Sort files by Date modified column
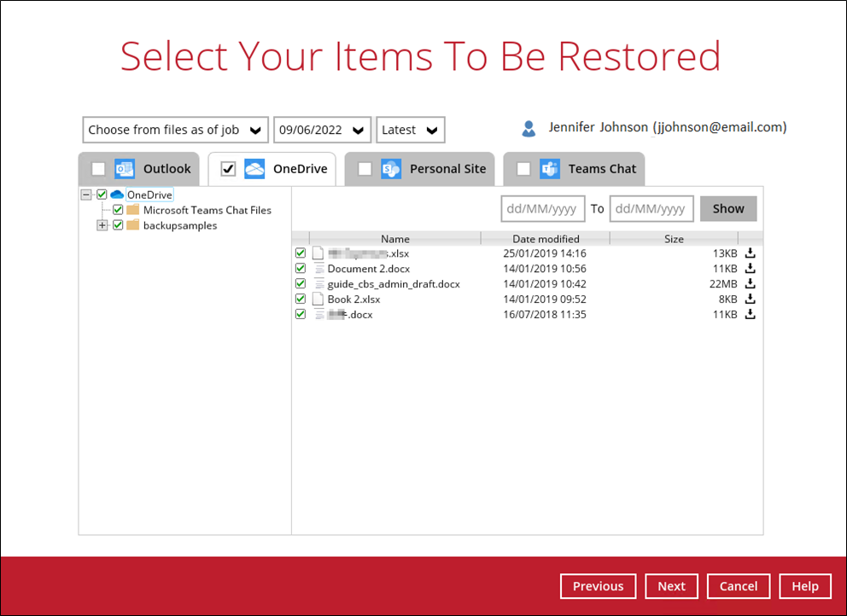The height and width of the screenshot is (616, 847). coord(546,239)
